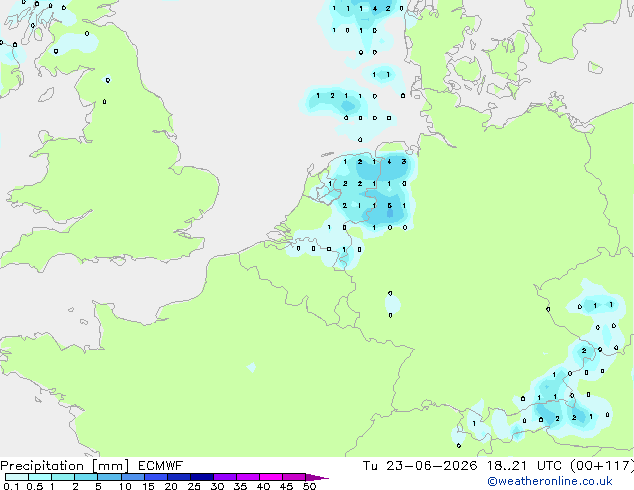Screen dimensions: 634x490
Task: Select the 20–25 mm dark blue legend swatch
Action: [x=179, y=477]
